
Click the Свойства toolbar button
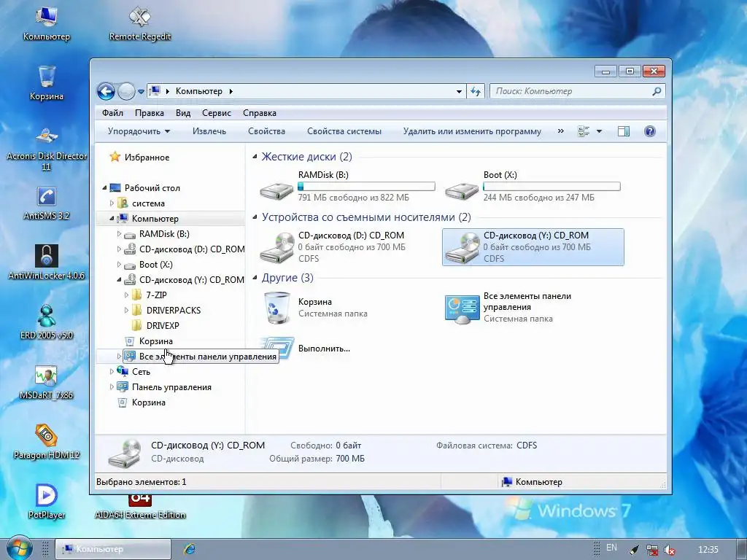[x=266, y=131]
